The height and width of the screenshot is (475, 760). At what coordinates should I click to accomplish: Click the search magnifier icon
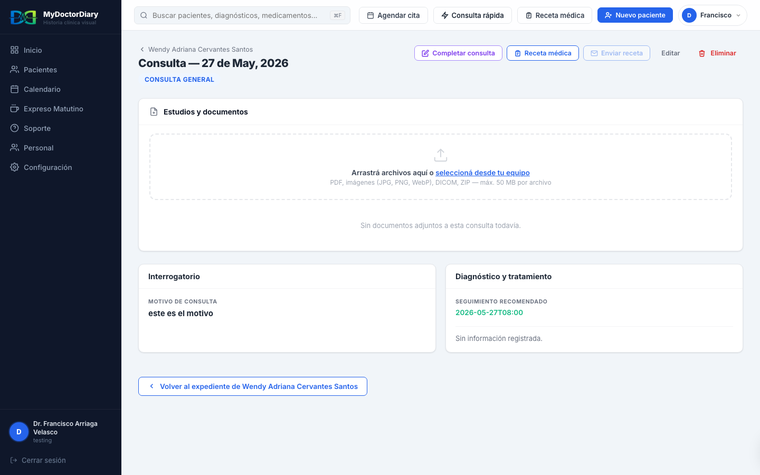point(144,15)
